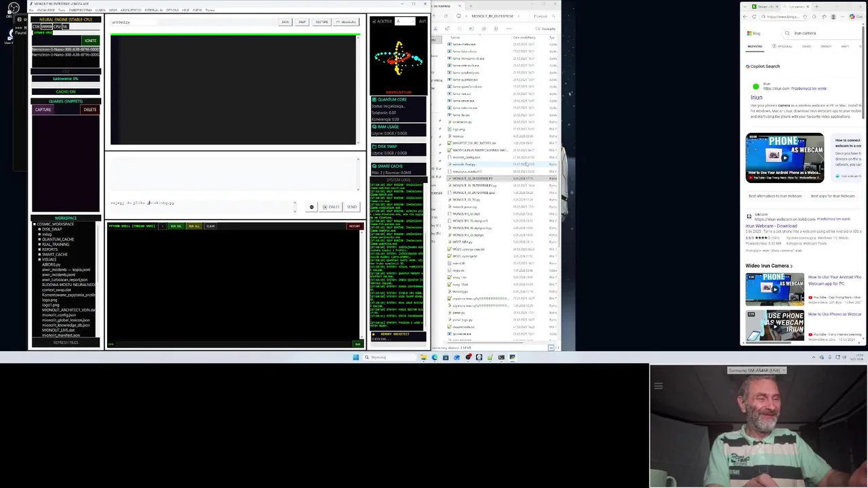Click the SEND button
The image size is (868, 488).
pos(352,207)
